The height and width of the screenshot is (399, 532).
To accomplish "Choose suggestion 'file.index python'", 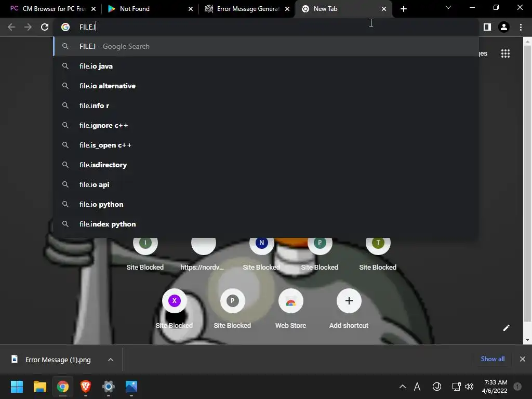I will point(266,224).
